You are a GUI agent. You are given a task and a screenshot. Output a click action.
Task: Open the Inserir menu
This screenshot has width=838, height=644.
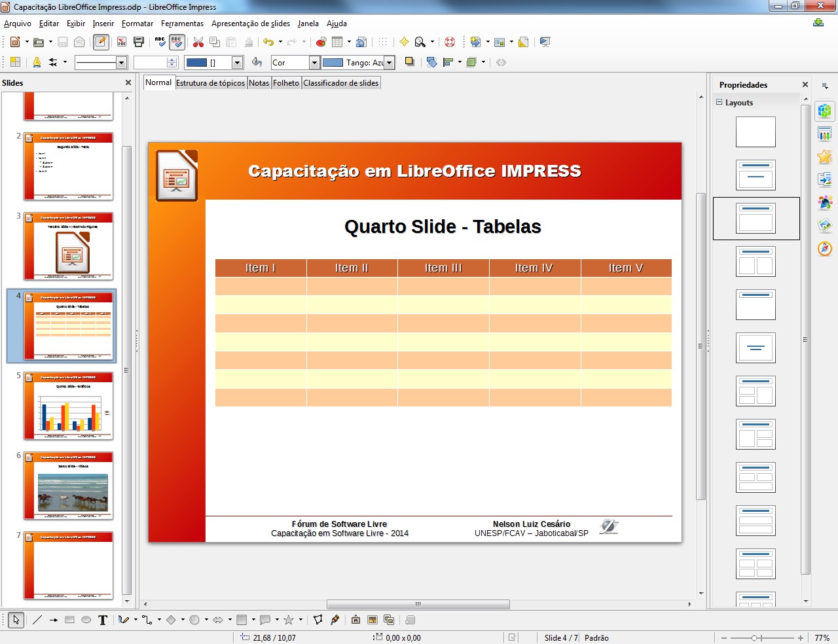[103, 24]
